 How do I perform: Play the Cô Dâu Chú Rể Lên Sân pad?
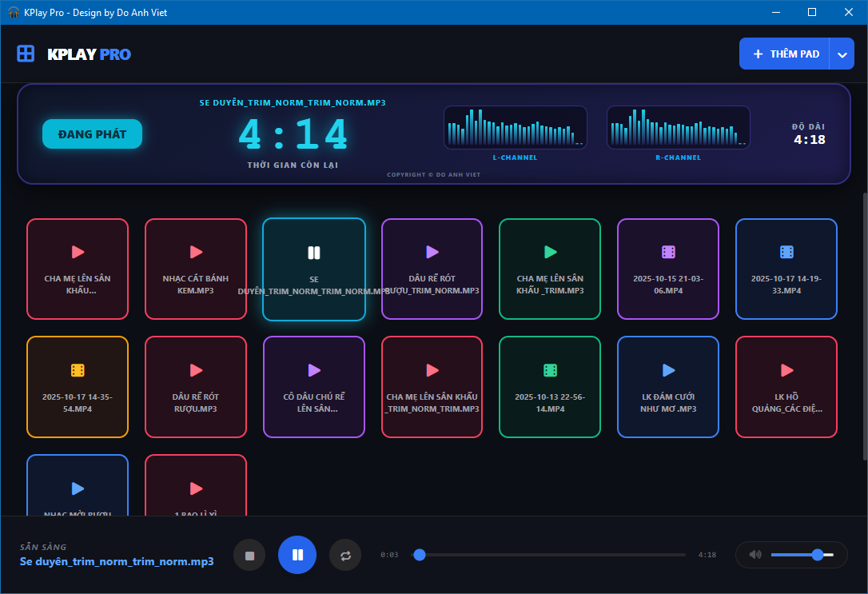click(314, 387)
